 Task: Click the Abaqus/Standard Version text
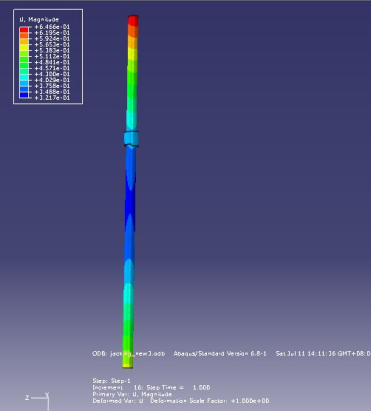click(220, 353)
